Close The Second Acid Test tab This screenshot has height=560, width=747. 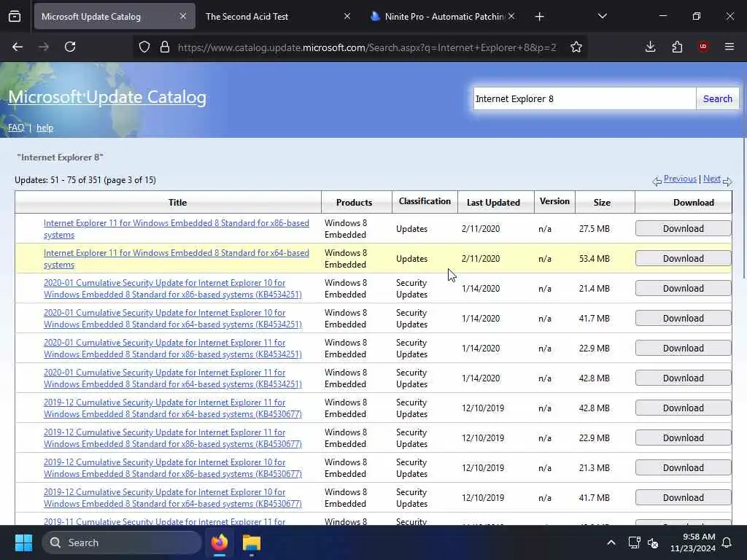point(347,16)
